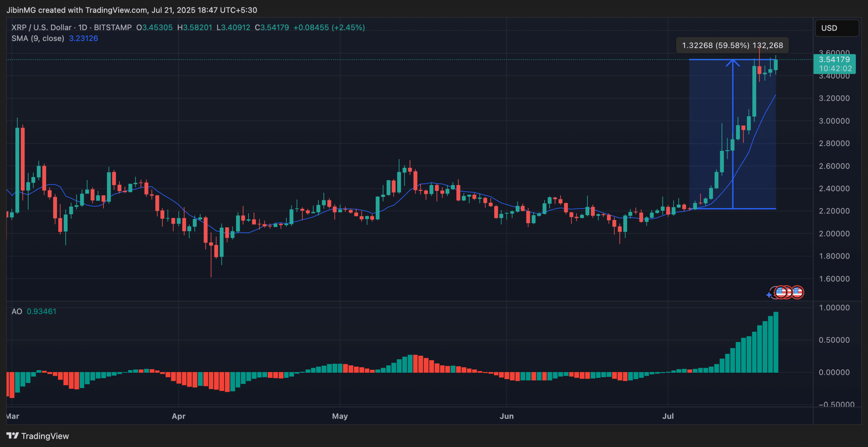Click the tallest latest green AO bar
This screenshot has height=447, width=868.
(776, 342)
